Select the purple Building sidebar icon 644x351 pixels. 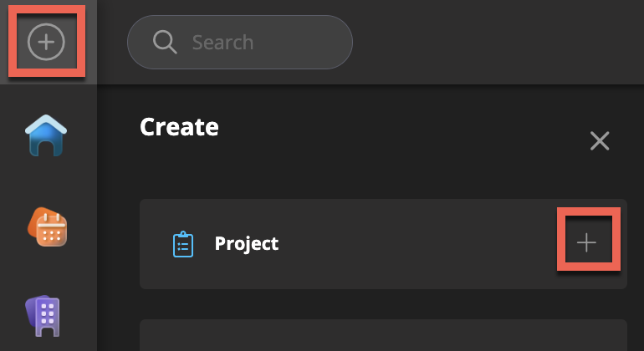click(x=47, y=315)
